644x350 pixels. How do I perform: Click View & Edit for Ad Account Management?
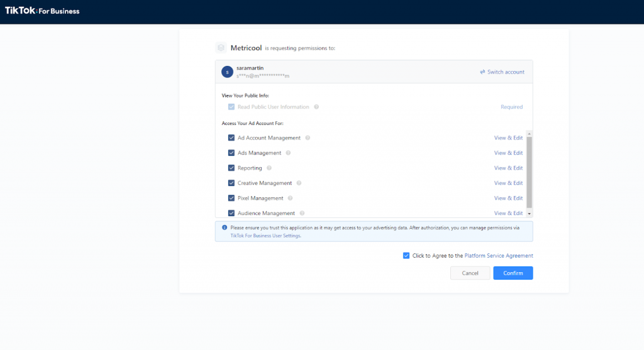coord(508,138)
